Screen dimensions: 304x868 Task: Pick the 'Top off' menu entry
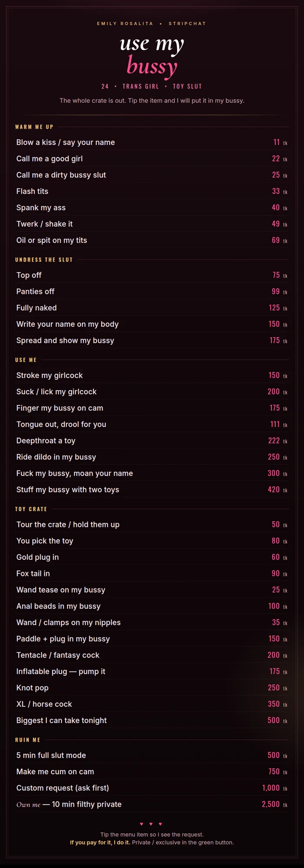pyautogui.click(x=152, y=275)
